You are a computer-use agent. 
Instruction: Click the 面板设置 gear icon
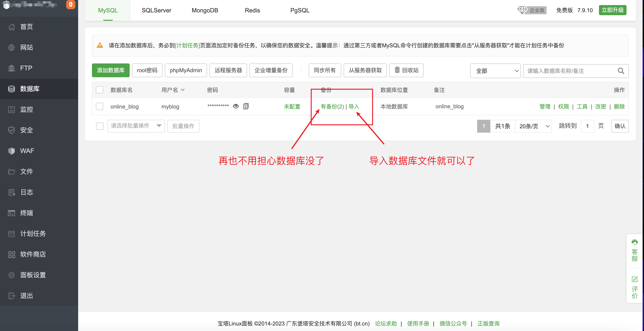tap(11, 275)
